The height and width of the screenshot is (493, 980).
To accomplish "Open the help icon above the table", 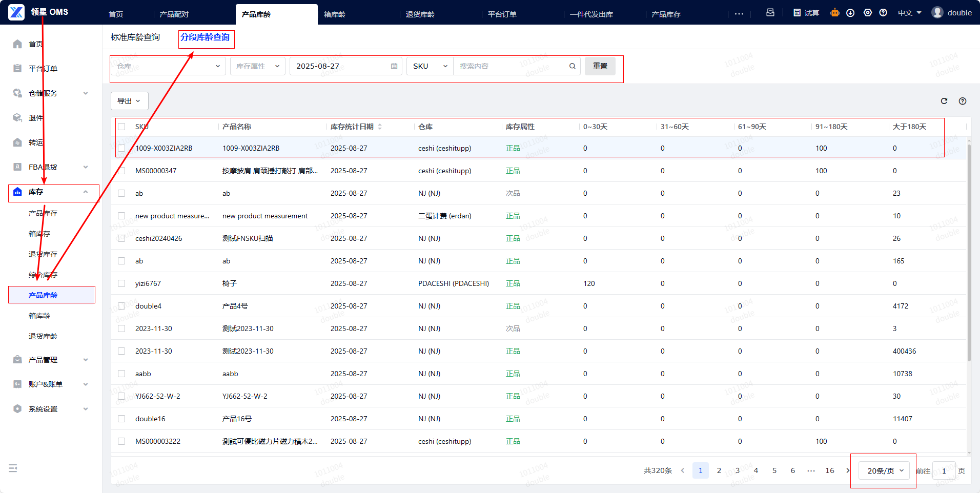I will coord(963,101).
